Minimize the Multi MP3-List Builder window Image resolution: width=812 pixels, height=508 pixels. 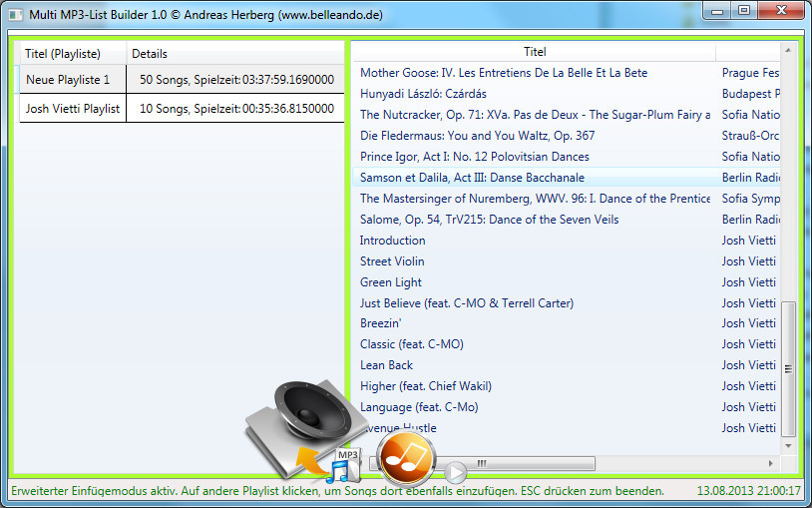pyautogui.click(x=717, y=10)
